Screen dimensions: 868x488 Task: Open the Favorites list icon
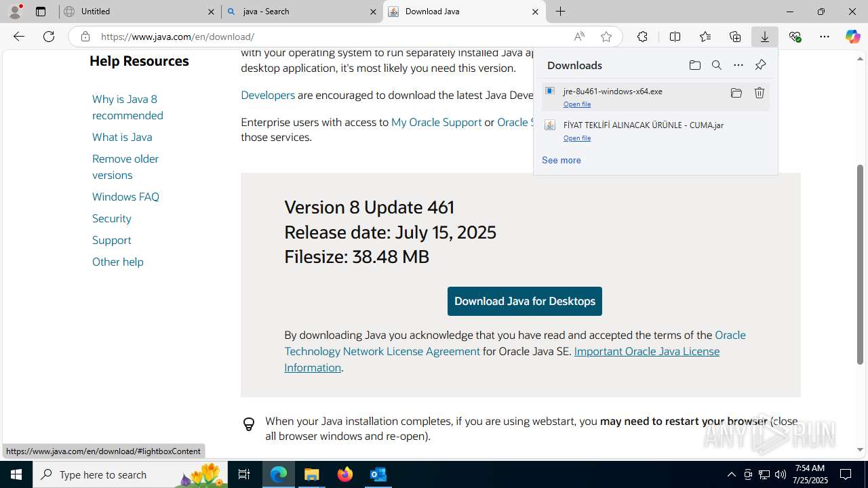[705, 37]
